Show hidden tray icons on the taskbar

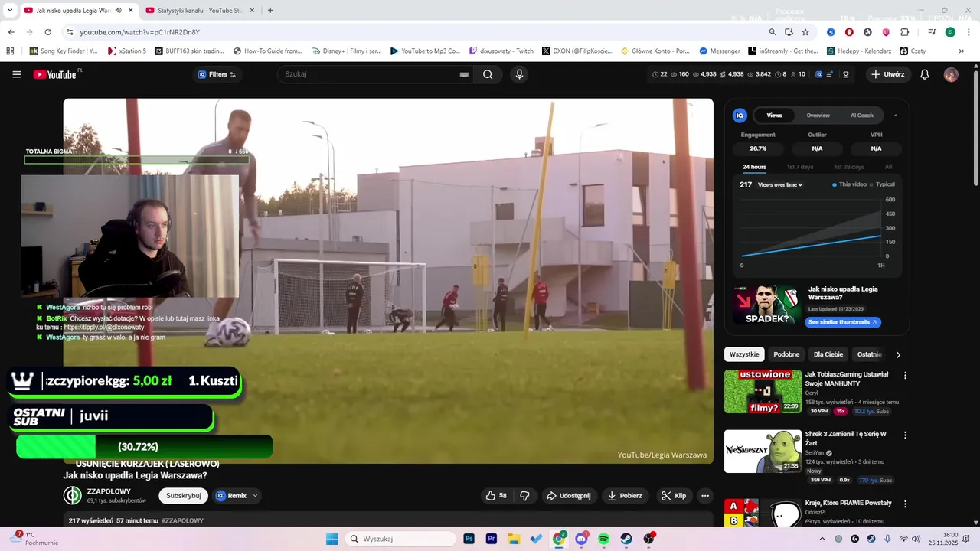tap(822, 539)
